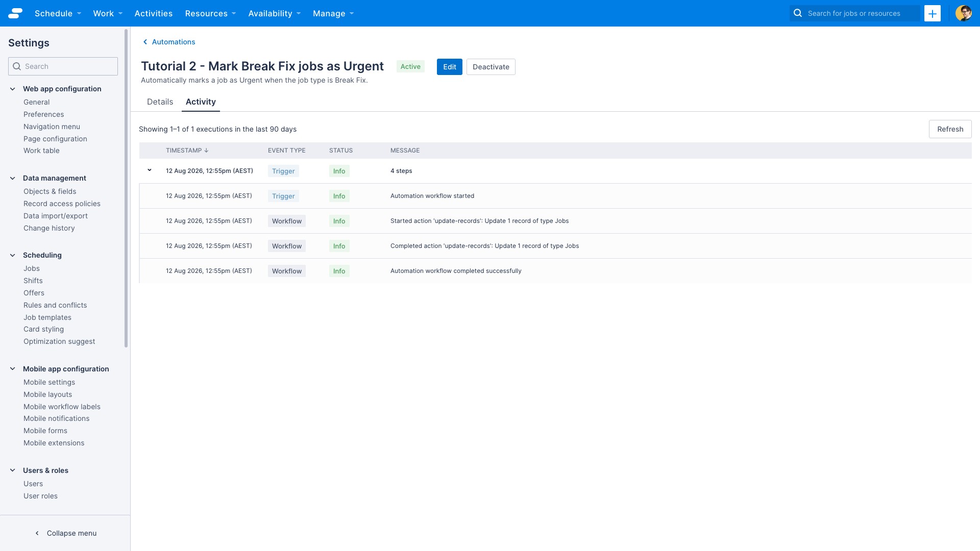
Task: Sort by Timestamp column arrow
Action: pyautogui.click(x=206, y=151)
